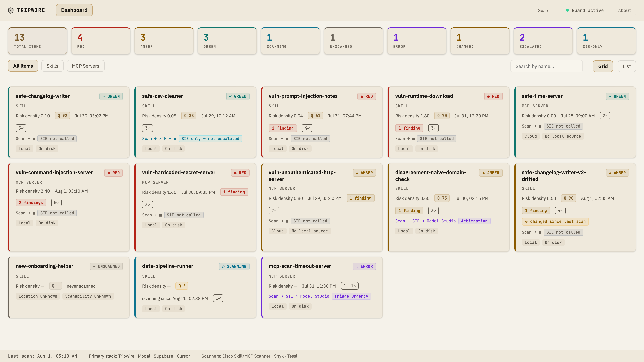Filter by 13 Total Items stat card
Screen dimensions: 644x362
(37, 41)
